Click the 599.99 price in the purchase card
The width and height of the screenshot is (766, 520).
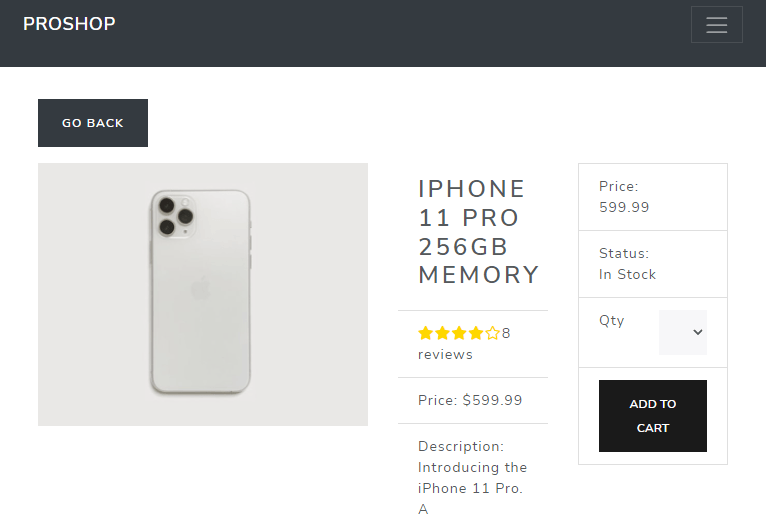click(624, 207)
